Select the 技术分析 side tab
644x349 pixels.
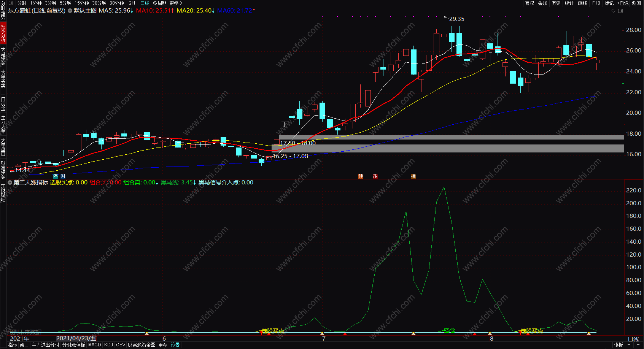tap(3, 33)
